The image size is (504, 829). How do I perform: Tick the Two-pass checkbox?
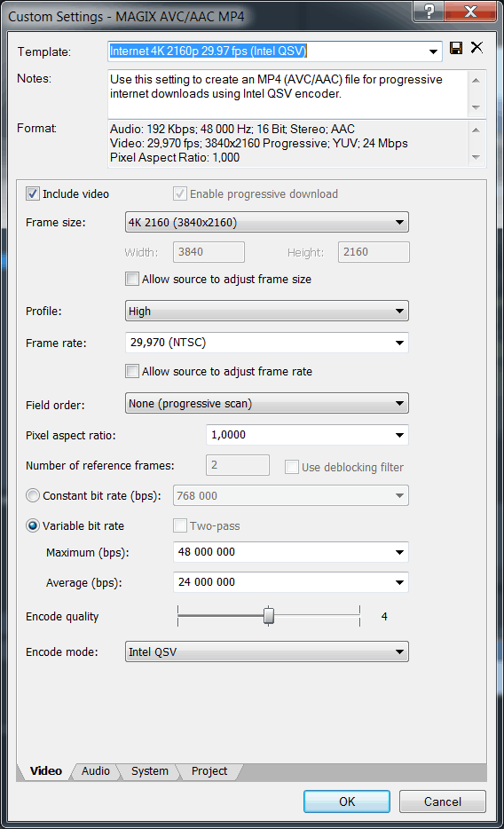179,525
